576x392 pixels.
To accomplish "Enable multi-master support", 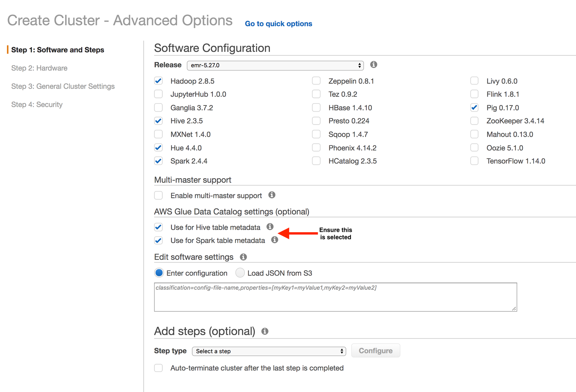I will click(158, 195).
